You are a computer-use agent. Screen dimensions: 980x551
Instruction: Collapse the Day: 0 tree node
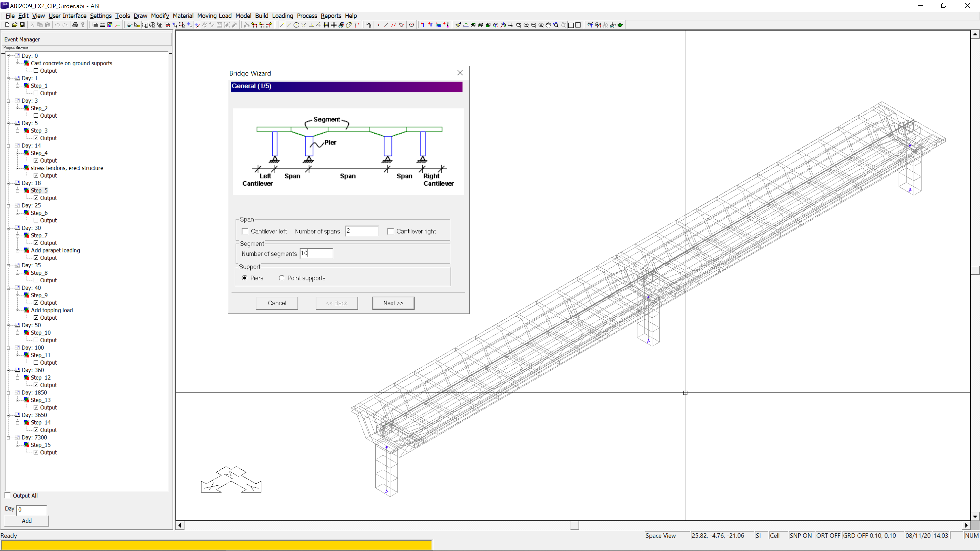click(x=8, y=56)
